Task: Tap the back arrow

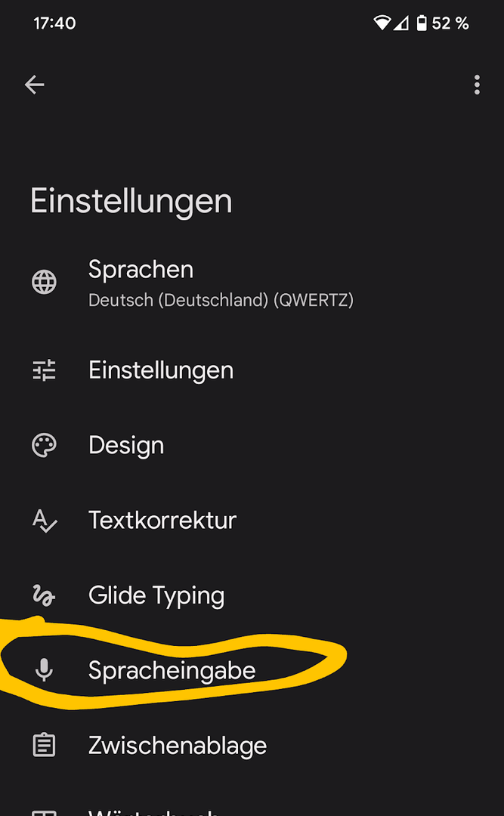Action: click(x=35, y=85)
